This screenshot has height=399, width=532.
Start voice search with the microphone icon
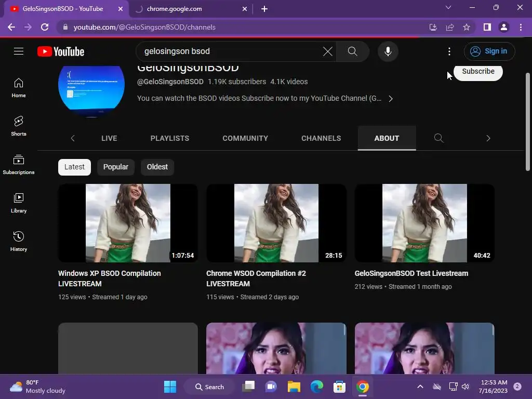(388, 51)
